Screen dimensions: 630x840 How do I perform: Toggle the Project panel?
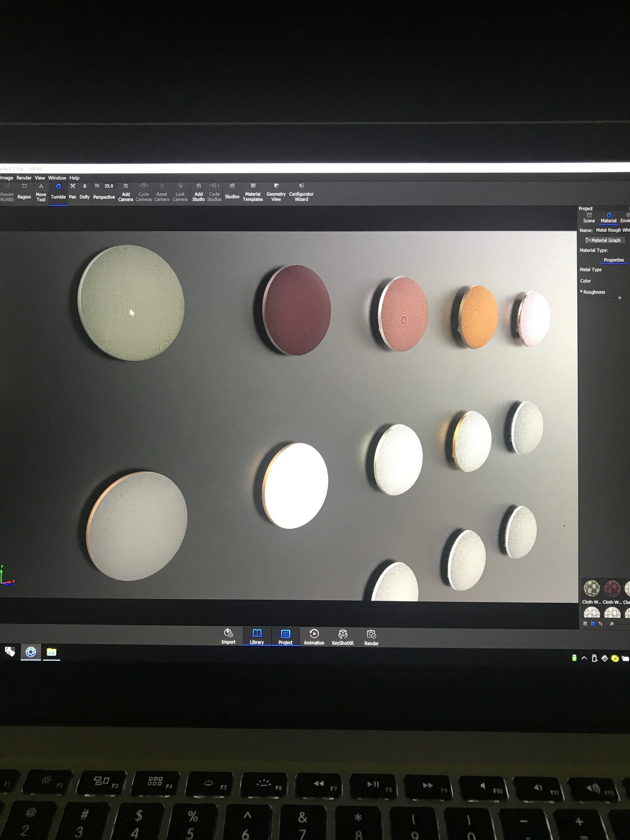click(x=286, y=637)
